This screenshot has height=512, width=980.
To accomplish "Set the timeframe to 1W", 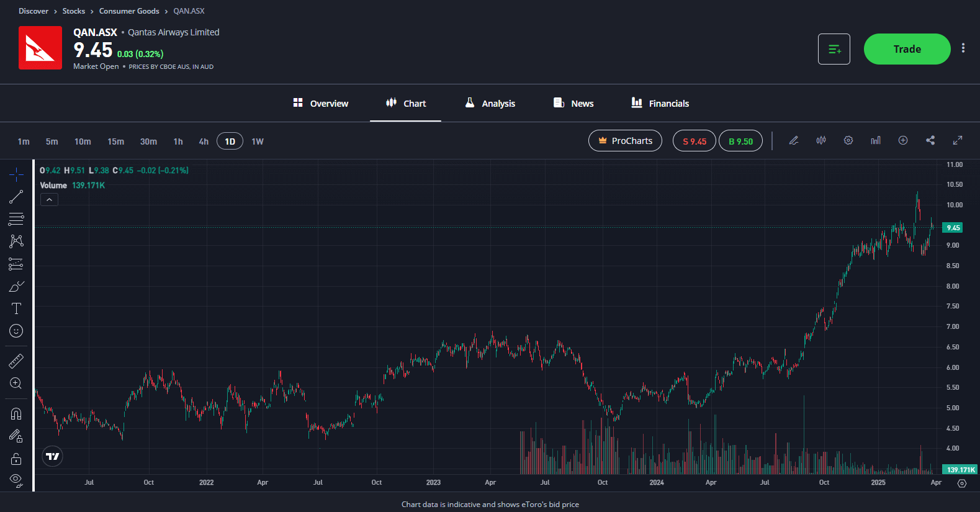I will tap(258, 141).
